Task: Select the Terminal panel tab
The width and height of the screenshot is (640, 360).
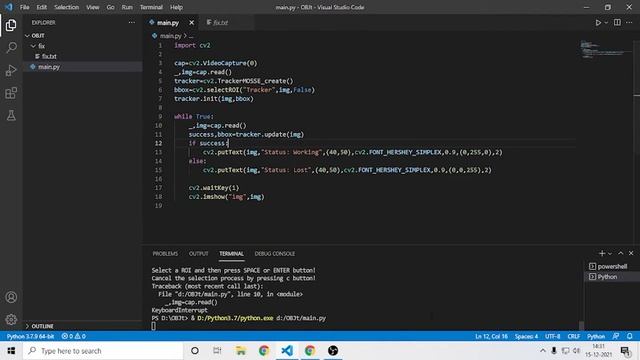Action: (x=231, y=253)
